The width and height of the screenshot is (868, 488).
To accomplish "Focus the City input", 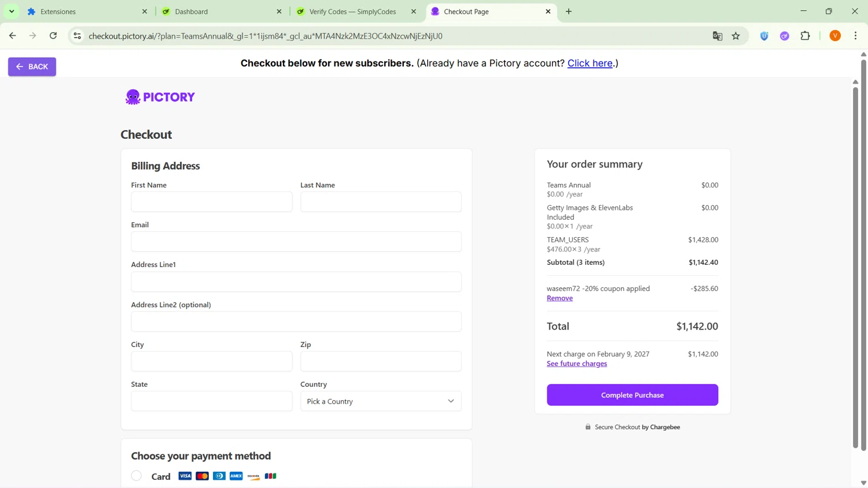I will 212,361.
